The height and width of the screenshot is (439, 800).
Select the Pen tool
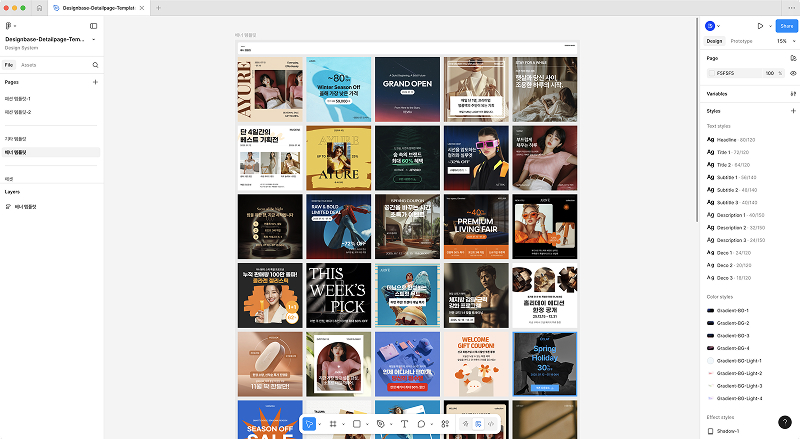click(381, 424)
